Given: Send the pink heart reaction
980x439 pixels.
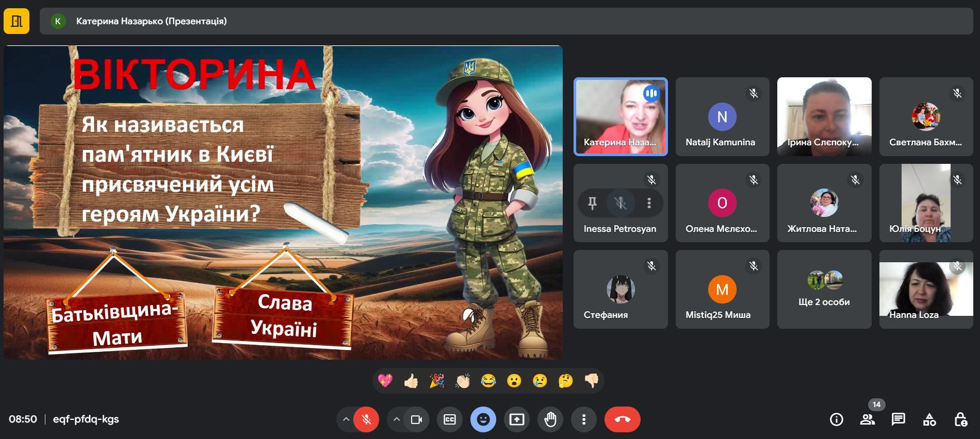Looking at the screenshot, I should [385, 381].
